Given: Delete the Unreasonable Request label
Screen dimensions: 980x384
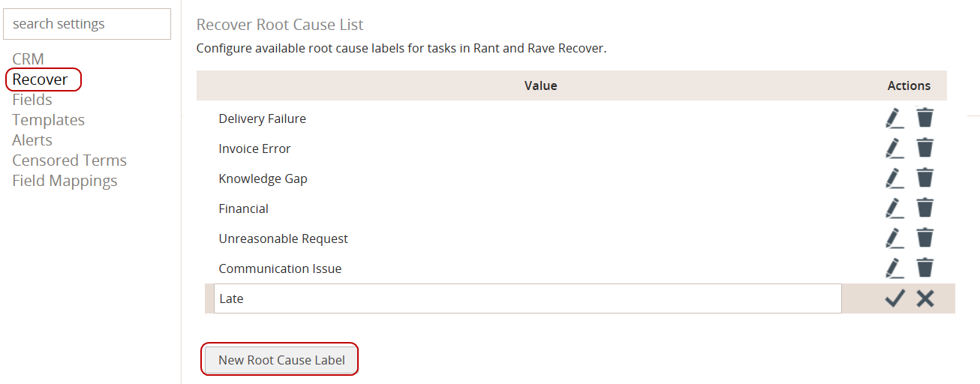Looking at the screenshot, I should tap(925, 238).
